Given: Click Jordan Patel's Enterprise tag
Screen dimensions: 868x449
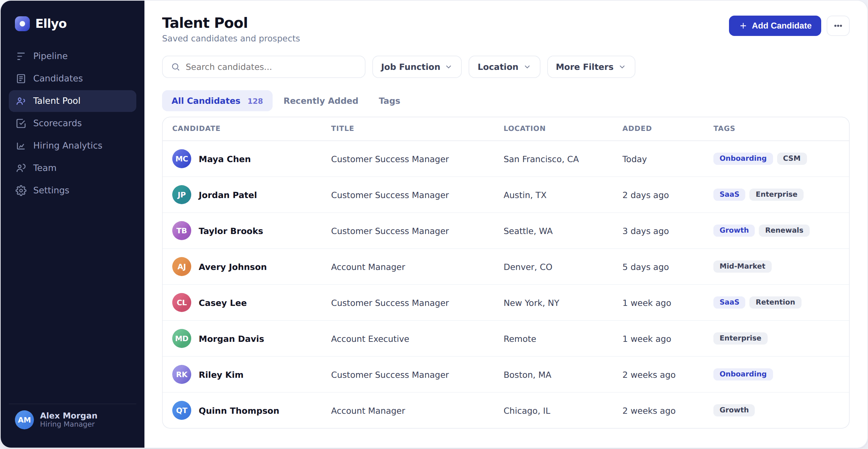Looking at the screenshot, I should [776, 194].
